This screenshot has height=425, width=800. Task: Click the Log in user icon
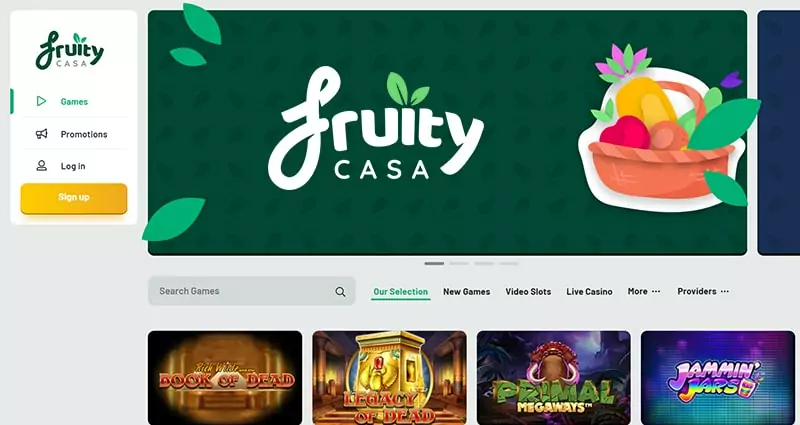pos(41,166)
